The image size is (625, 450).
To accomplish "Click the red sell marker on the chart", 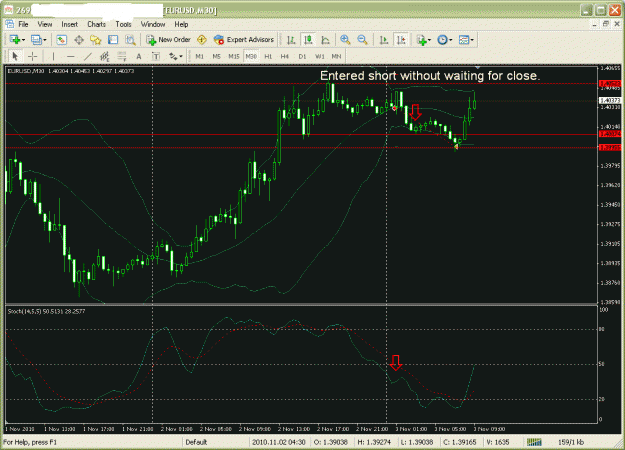I will click(395, 108).
